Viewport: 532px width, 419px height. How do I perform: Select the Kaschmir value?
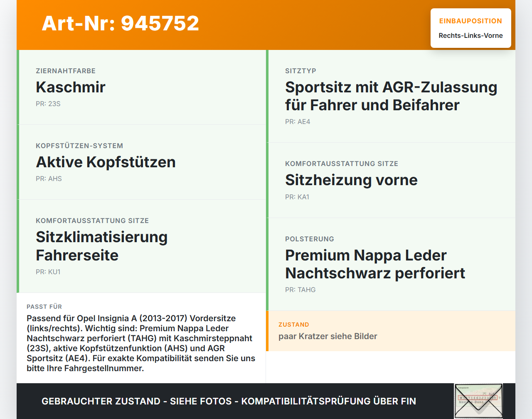coord(71,87)
